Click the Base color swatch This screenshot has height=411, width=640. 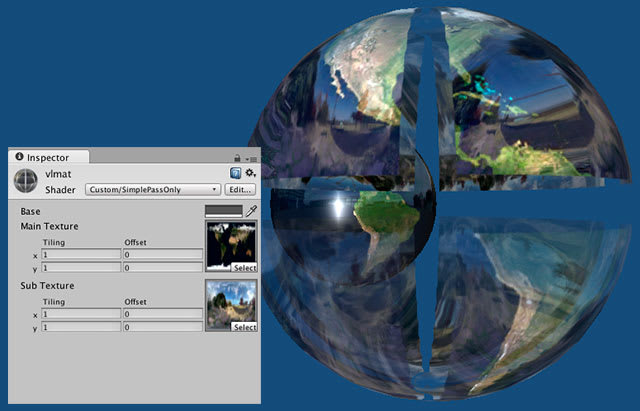223,211
